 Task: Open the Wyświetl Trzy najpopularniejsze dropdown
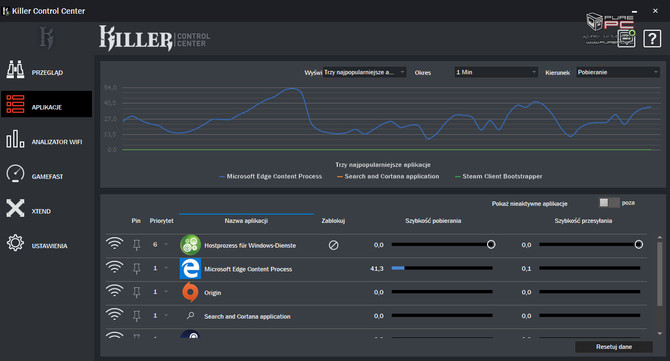coord(364,72)
